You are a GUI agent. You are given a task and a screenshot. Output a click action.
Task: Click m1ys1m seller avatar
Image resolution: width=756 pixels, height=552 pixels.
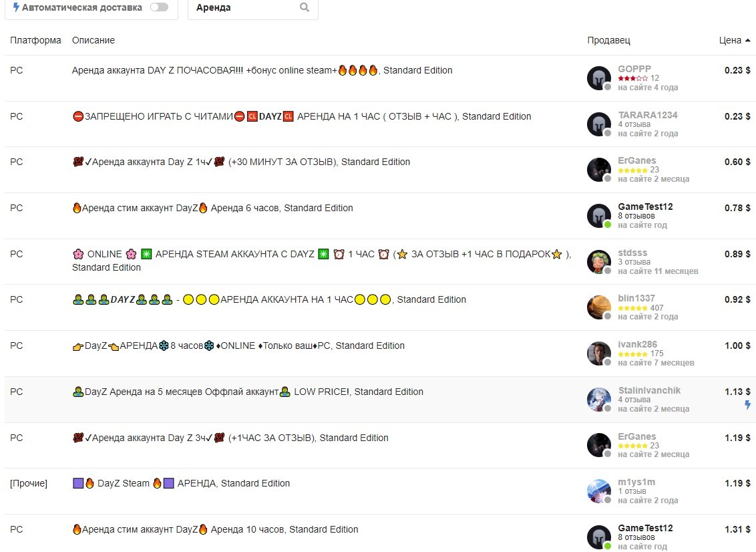click(599, 491)
